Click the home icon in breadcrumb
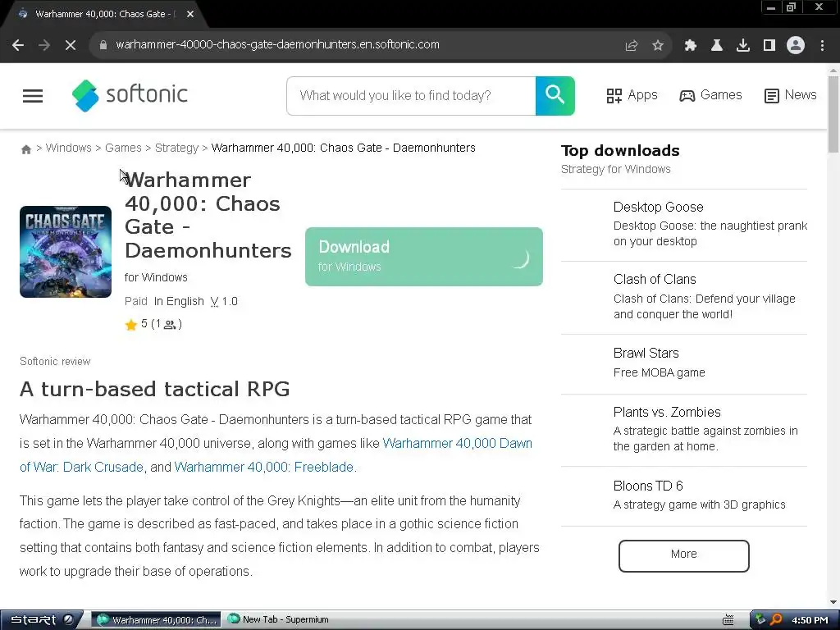The height and width of the screenshot is (630, 840). point(25,149)
